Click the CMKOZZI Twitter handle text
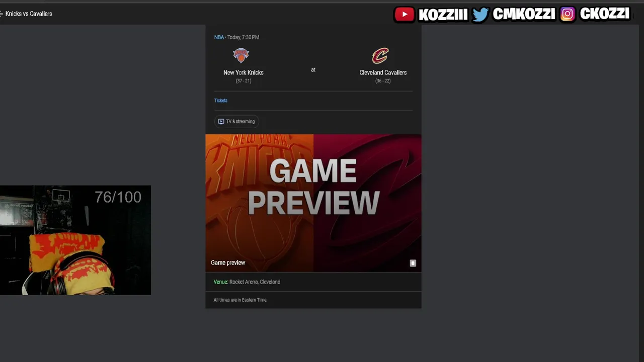644x362 pixels. (524, 14)
